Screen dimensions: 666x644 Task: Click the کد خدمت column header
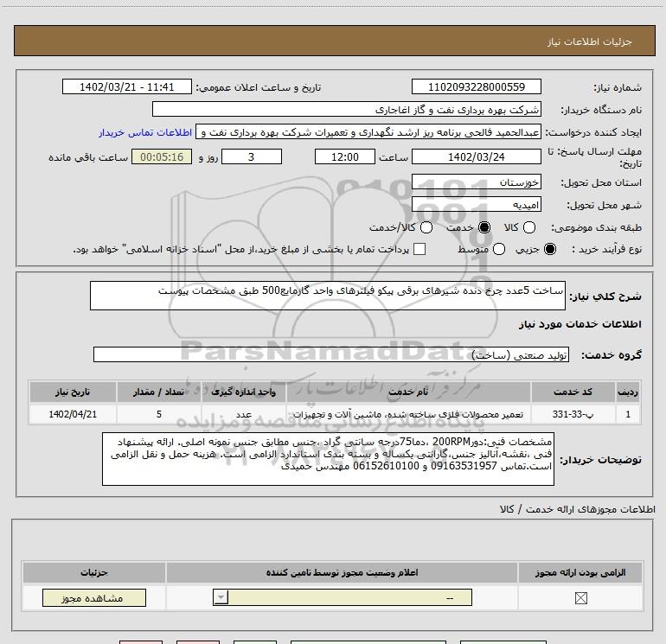(x=573, y=392)
